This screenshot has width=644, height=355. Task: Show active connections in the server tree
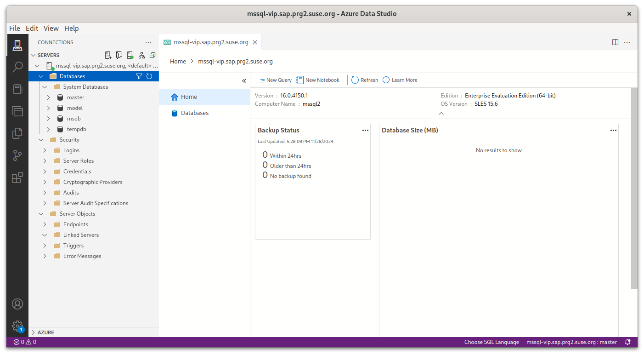130,55
